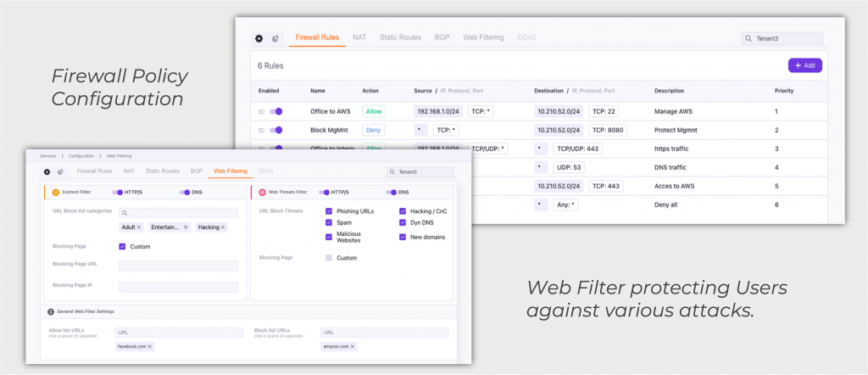Click the Configuration breadcrumb link
The image size is (868, 375).
[x=81, y=156]
